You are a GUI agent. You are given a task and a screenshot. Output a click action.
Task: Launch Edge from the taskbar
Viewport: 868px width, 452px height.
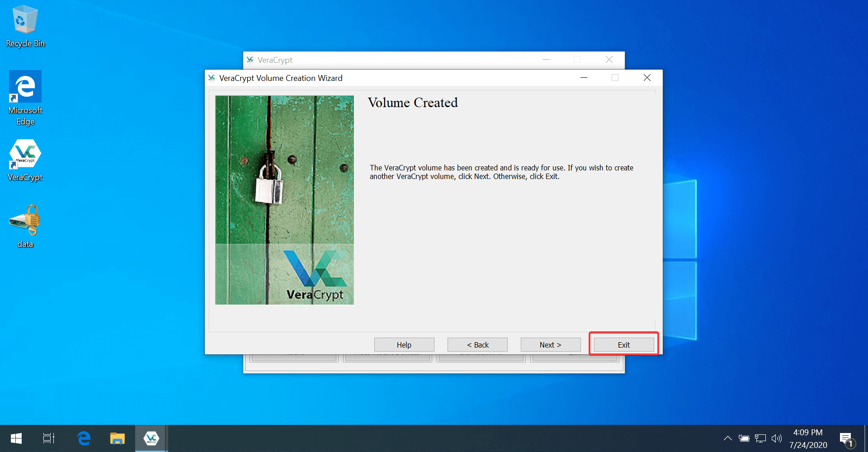(83, 438)
